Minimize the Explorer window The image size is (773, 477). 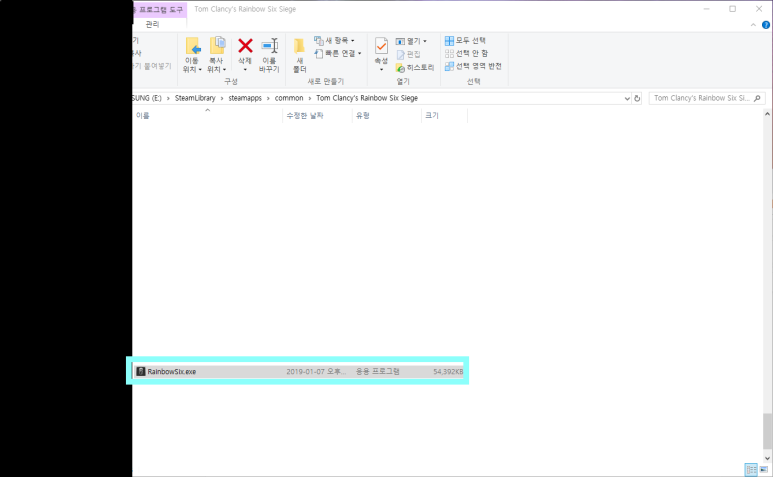point(706,9)
